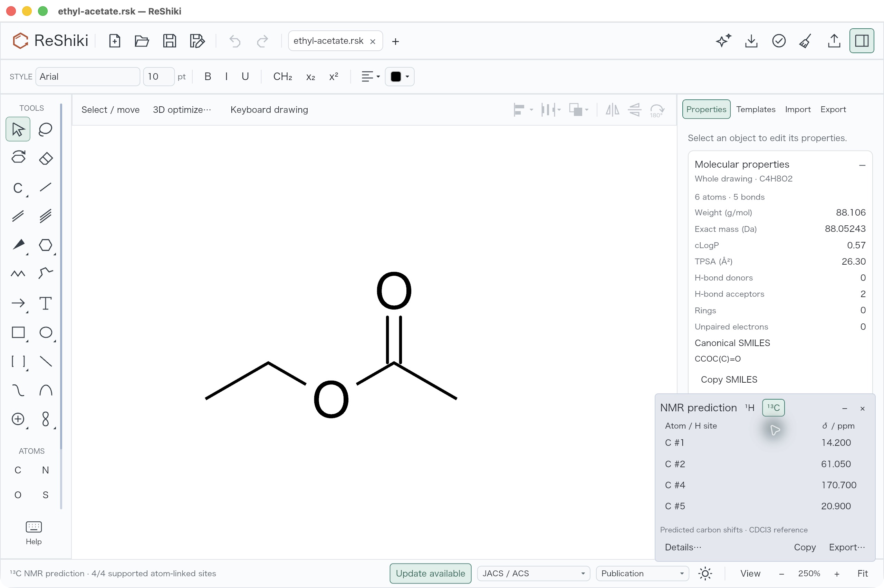Open the Export tab in side panel

(x=833, y=109)
